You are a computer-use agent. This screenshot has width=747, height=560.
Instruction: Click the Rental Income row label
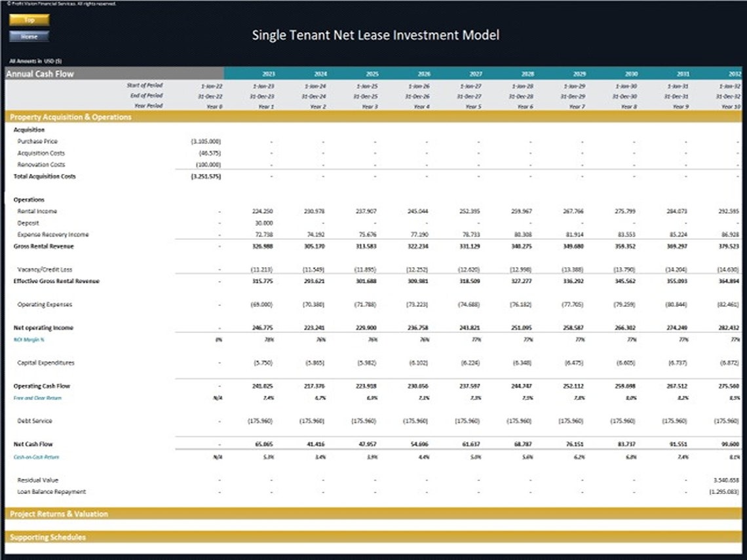(x=38, y=211)
